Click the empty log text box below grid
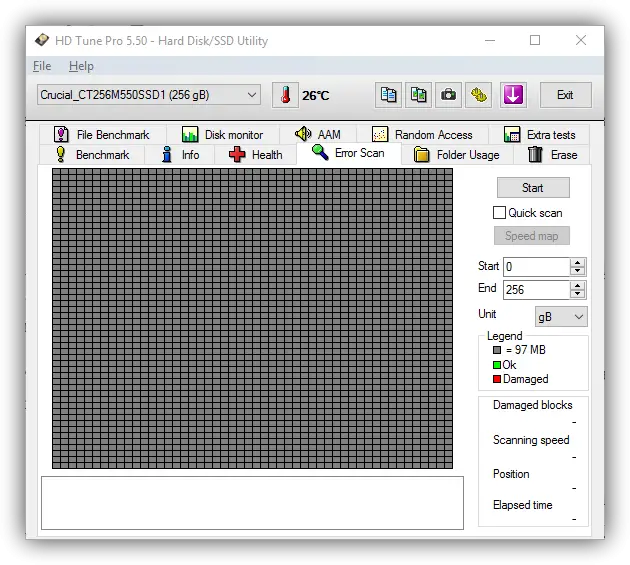 [252, 503]
